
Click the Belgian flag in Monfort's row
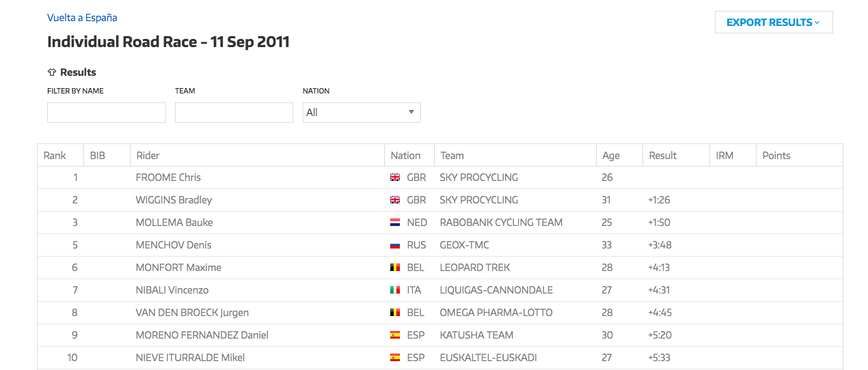click(x=395, y=268)
